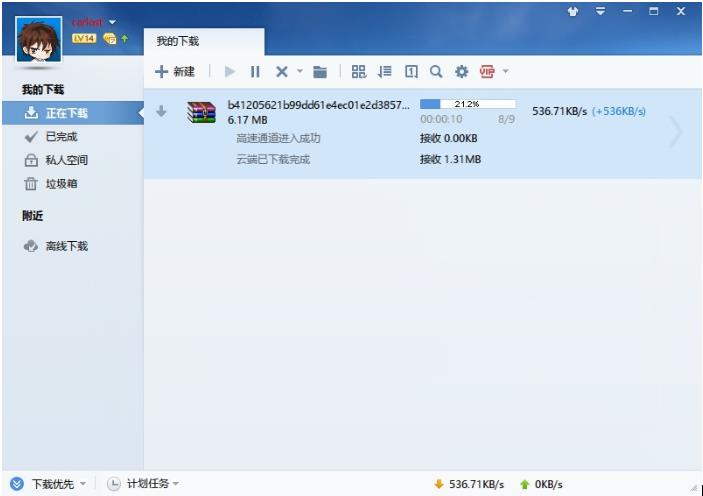Open the 计划任务 dropdown

click(x=175, y=483)
